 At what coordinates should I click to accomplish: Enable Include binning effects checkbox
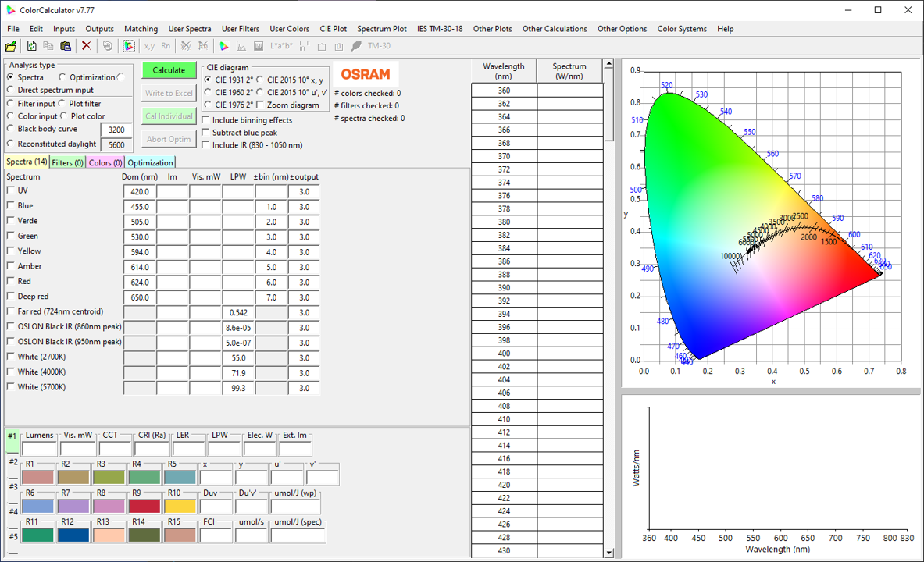pyautogui.click(x=205, y=120)
